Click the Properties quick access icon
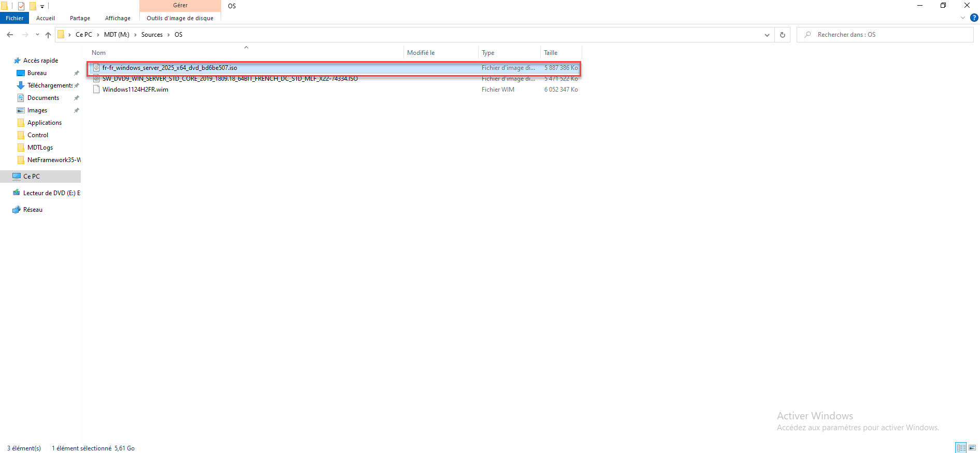The height and width of the screenshot is (453, 980). coord(21,6)
